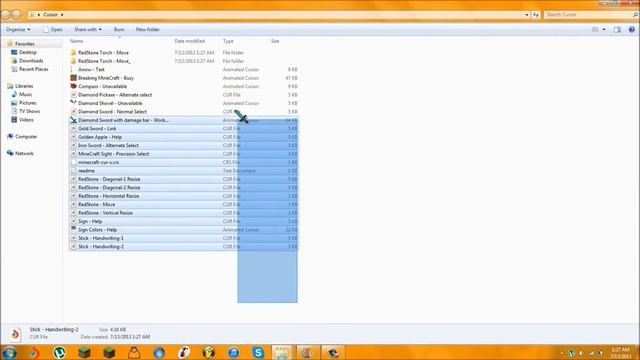Open the view options dropdown arrow
Viewport: 640px width, 360px height.
(604, 29)
